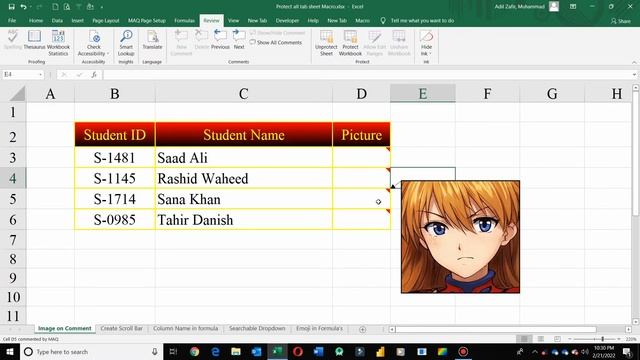Screen dimensions: 640x360
Task: Open the Column Name in formula sheet
Action: 186,329
